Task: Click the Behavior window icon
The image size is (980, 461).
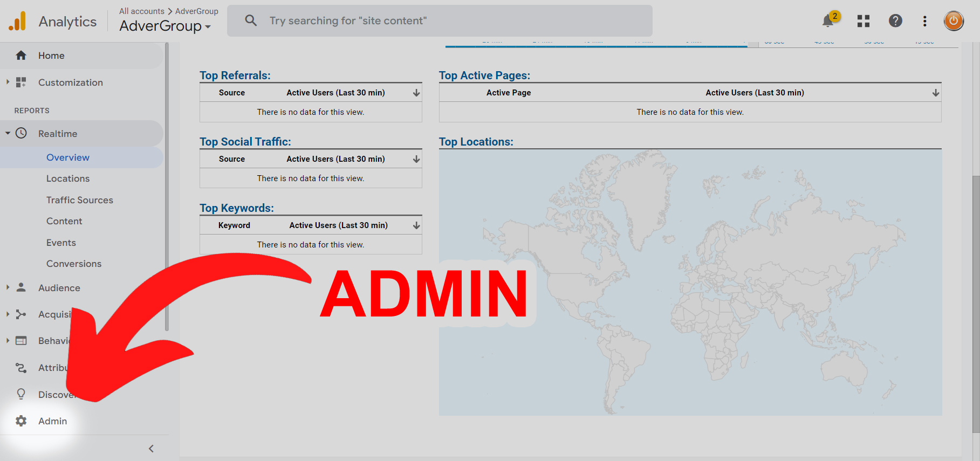Action: (21, 341)
